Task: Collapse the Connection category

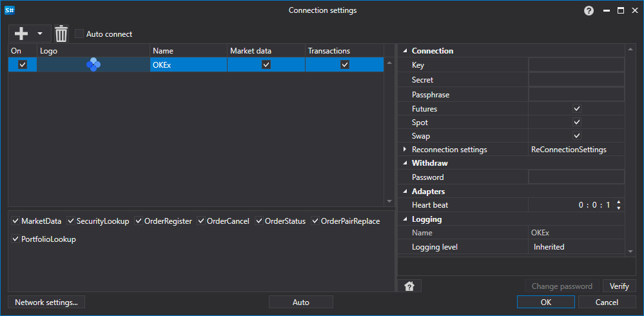Action: click(405, 51)
